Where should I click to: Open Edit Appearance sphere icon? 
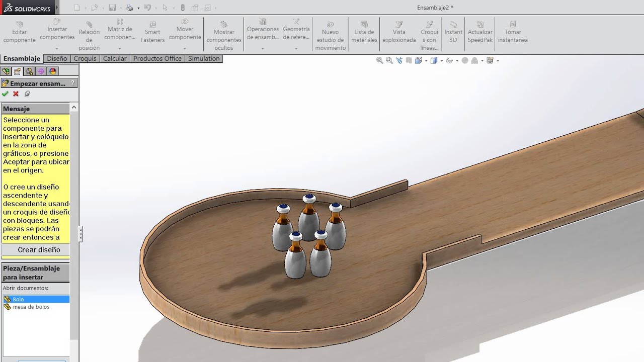(465, 60)
